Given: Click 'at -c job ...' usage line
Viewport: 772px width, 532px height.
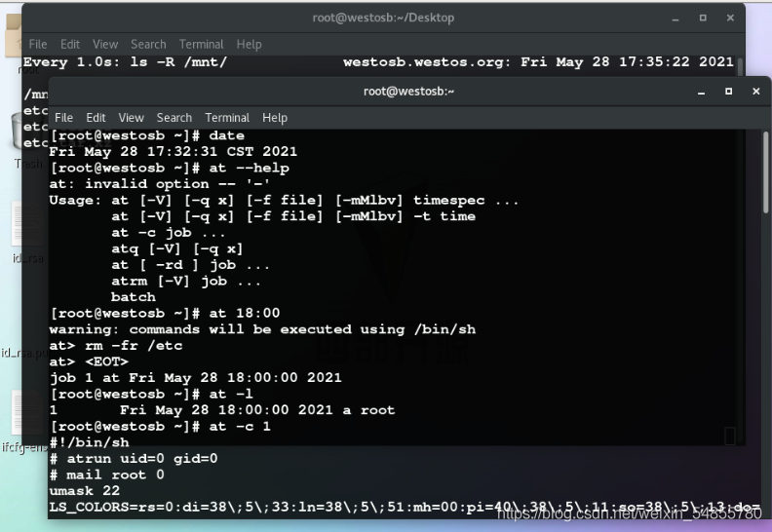Looking at the screenshot, I should pyautogui.click(x=169, y=232).
